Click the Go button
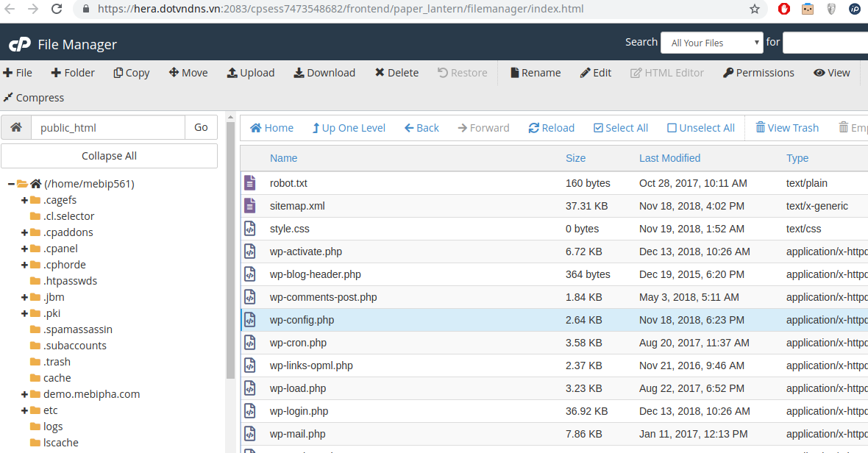 (x=201, y=127)
